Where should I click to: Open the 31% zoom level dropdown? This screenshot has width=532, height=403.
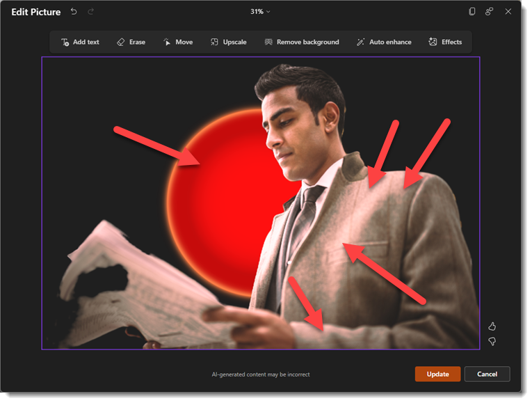coord(260,12)
